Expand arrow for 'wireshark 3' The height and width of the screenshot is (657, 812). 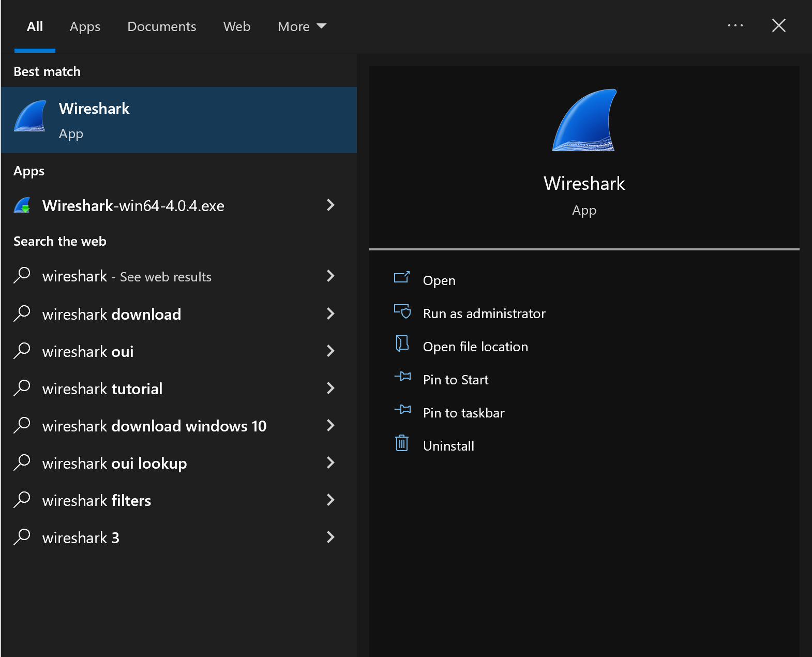pos(331,537)
